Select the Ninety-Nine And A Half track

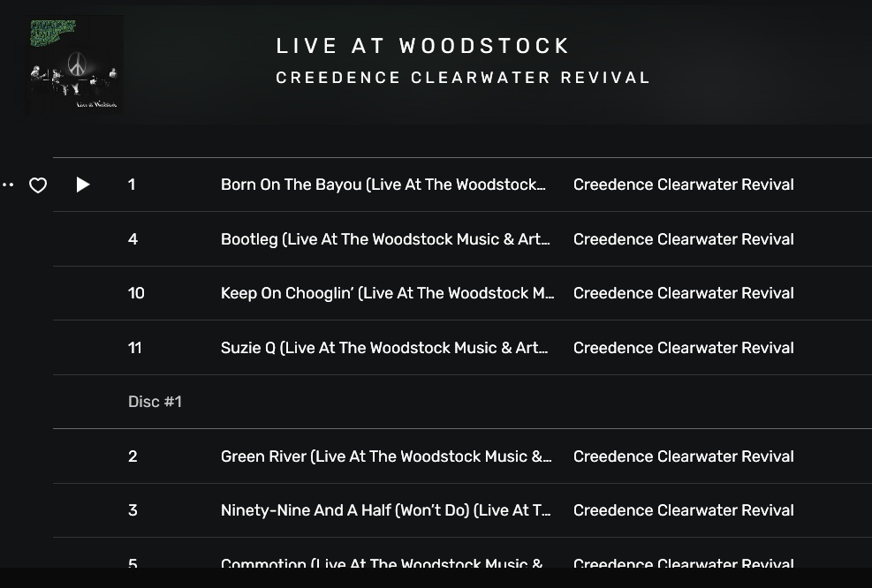pyautogui.click(x=385, y=510)
